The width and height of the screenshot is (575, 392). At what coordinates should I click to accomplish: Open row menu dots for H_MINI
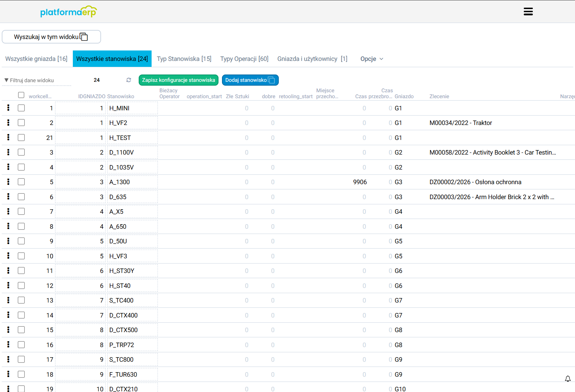[8, 108]
